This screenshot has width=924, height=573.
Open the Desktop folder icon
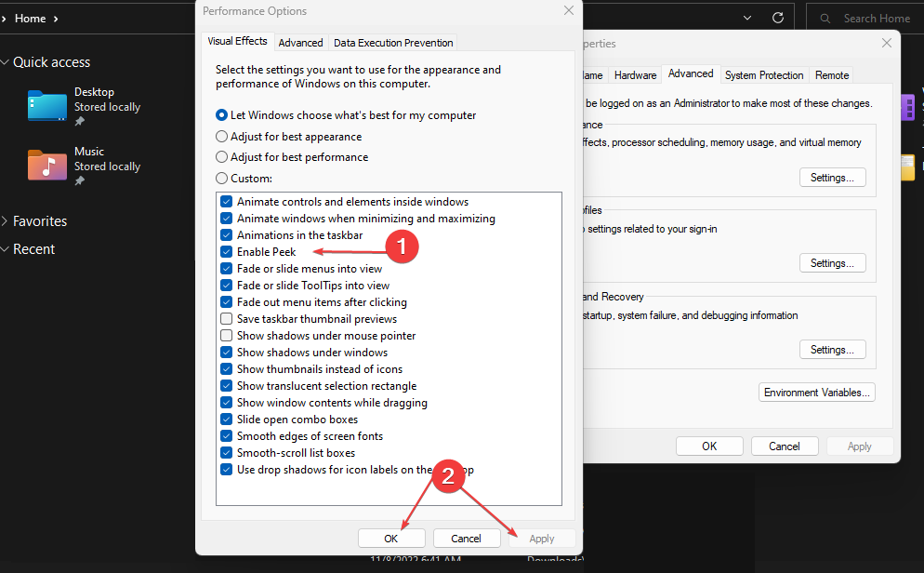coord(47,106)
